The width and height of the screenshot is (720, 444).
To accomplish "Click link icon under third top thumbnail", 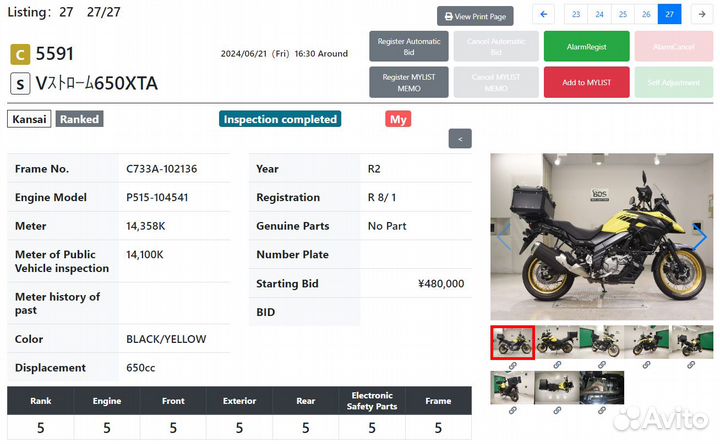I will tap(602, 365).
